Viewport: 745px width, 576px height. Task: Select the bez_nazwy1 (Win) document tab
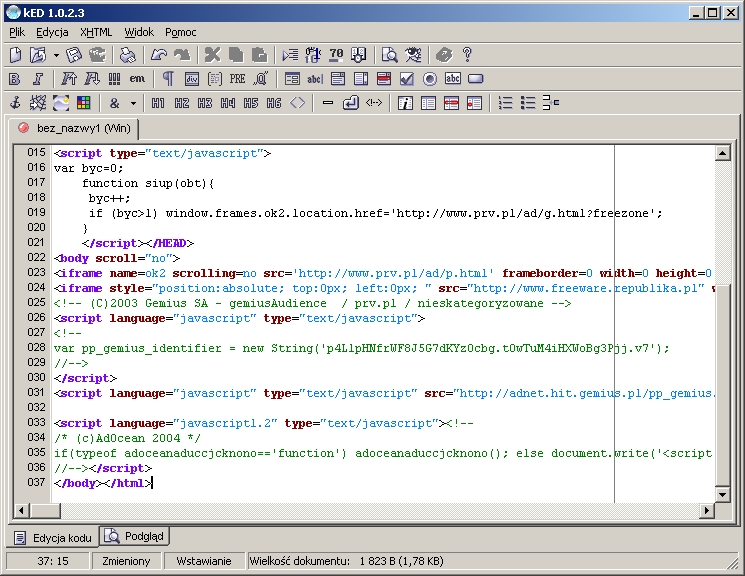(x=74, y=128)
